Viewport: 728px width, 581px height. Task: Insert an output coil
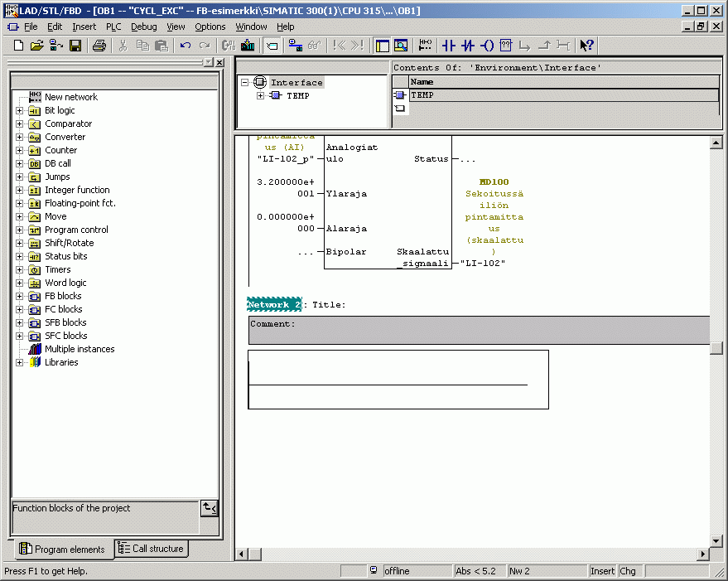487,46
